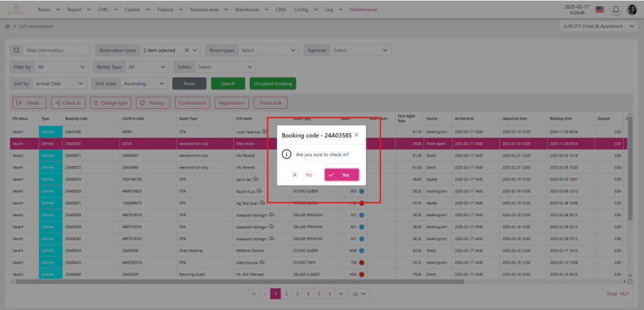
Task: Click the blue status dot for room 1409
Action: tap(362, 250)
